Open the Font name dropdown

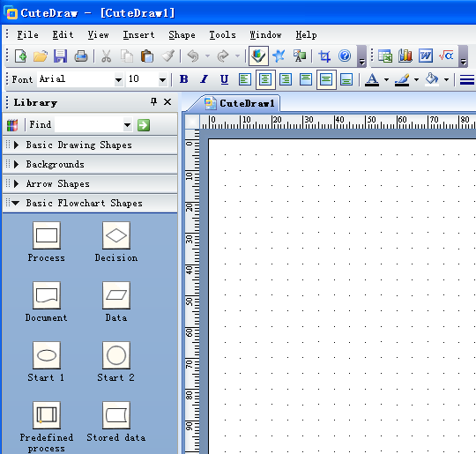[118, 80]
